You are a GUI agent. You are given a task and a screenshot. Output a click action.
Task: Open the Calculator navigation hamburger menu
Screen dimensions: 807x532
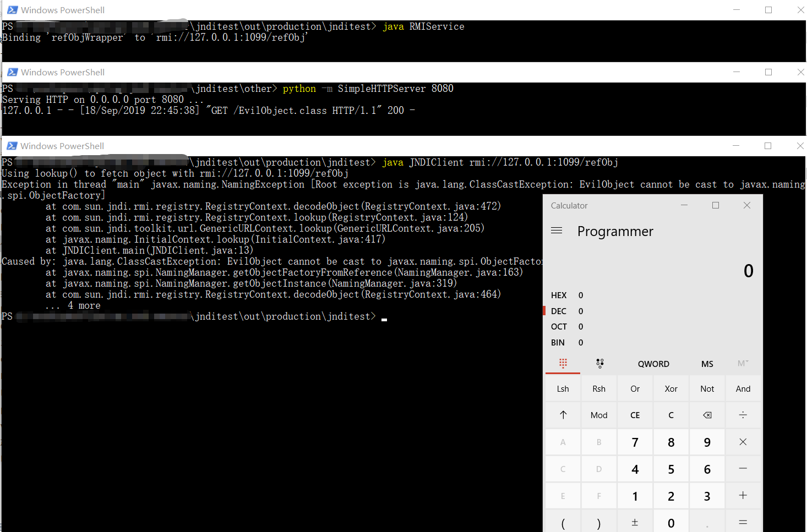click(557, 231)
